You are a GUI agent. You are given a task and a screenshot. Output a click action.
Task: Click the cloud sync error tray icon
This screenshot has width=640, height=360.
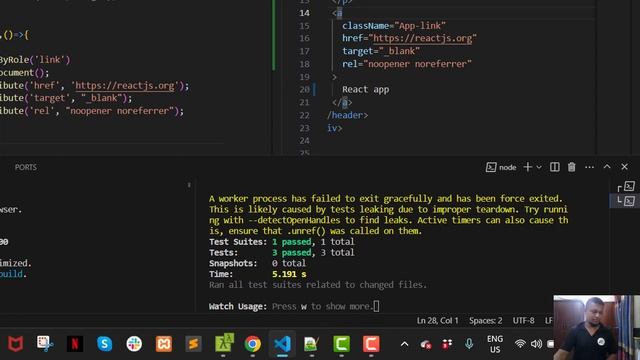tap(426, 344)
